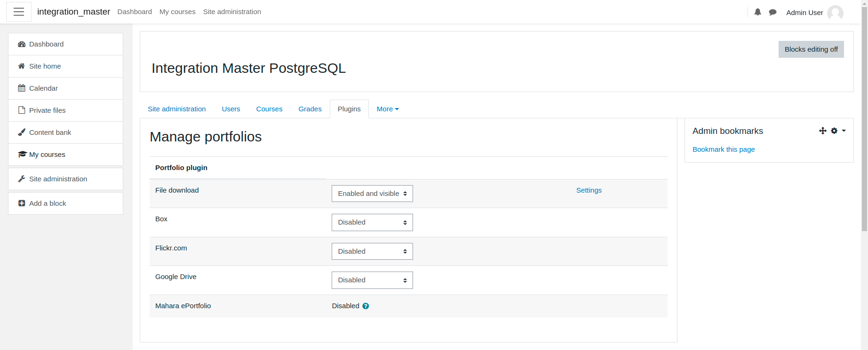Select the Plugins tab
Screen dimensions: 868x350
[349, 109]
